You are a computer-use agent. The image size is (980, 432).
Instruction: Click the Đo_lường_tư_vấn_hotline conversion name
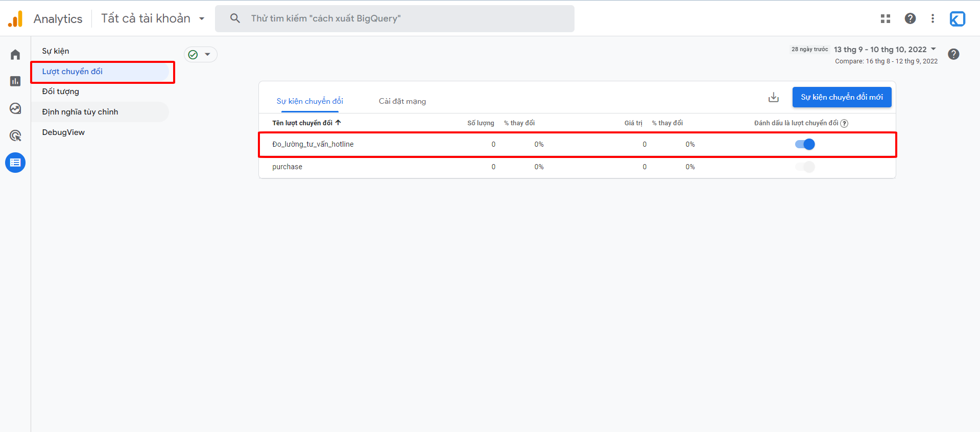[x=313, y=144]
